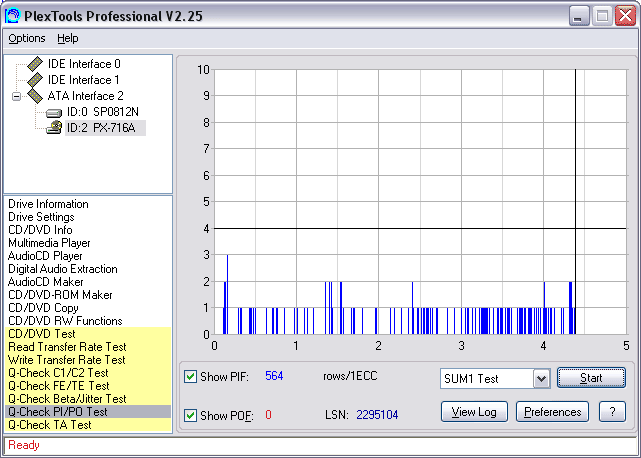Open Multimedia Player function
641x458 pixels.
point(49,243)
